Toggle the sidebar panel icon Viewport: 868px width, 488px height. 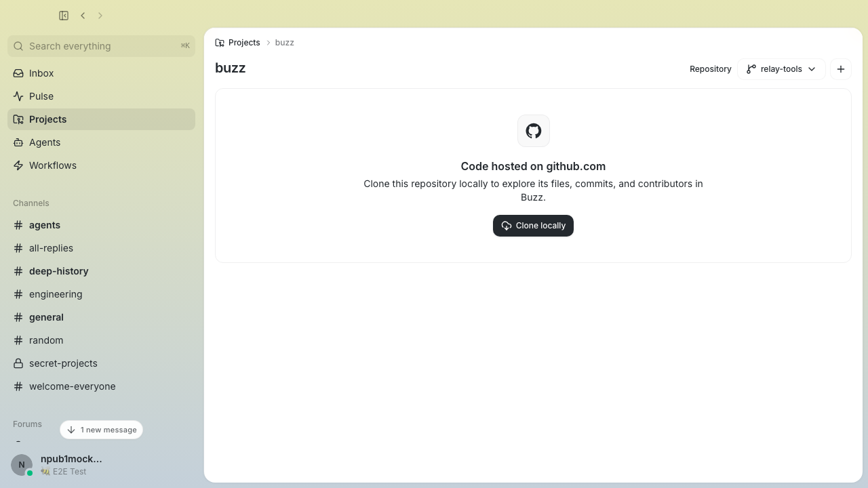64,16
